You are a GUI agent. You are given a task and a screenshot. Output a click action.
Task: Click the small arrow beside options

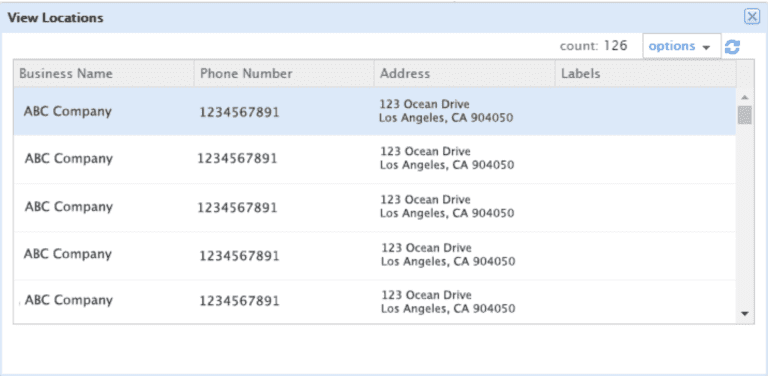pos(706,48)
